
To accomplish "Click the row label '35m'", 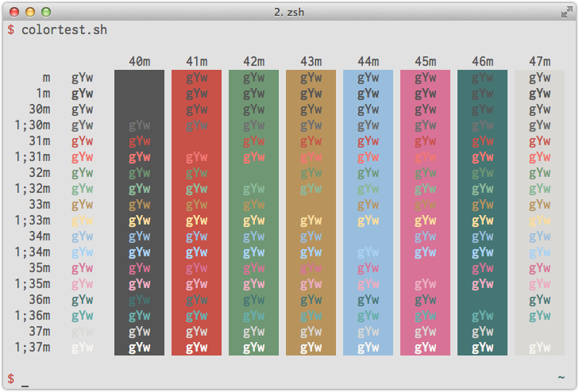I will coord(40,267).
